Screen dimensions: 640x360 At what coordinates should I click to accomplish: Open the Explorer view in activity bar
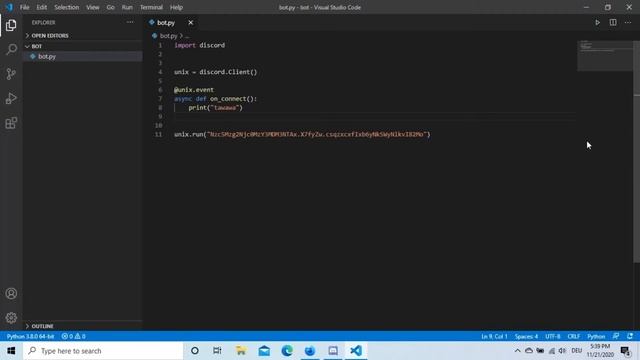11,25
